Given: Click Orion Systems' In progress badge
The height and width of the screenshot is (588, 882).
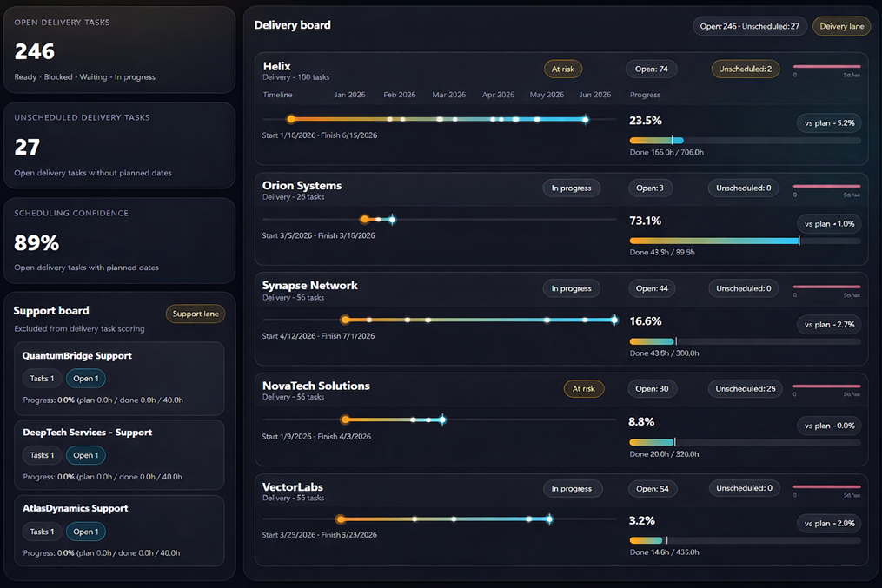Looking at the screenshot, I should (x=571, y=188).
